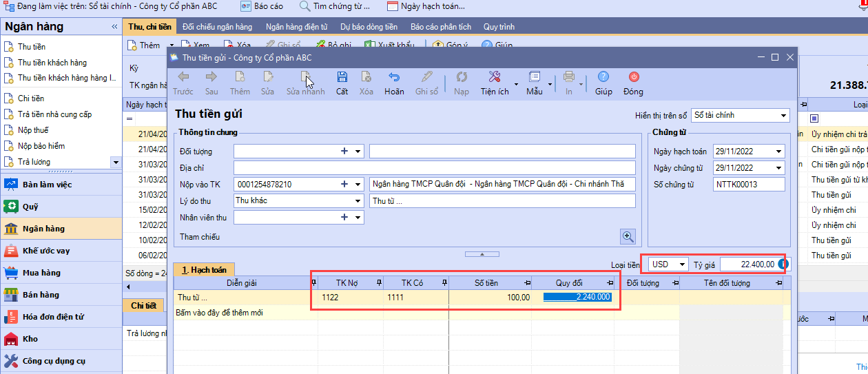Click the TK Nợ cell 1122
The image size is (868, 374).
349,298
